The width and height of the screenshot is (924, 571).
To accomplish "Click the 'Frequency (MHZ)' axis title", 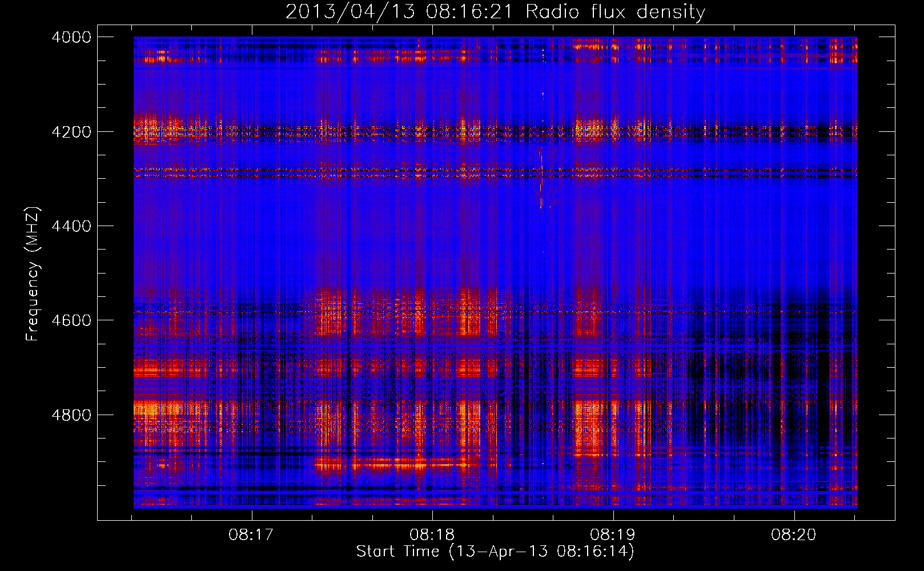I will click(33, 274).
